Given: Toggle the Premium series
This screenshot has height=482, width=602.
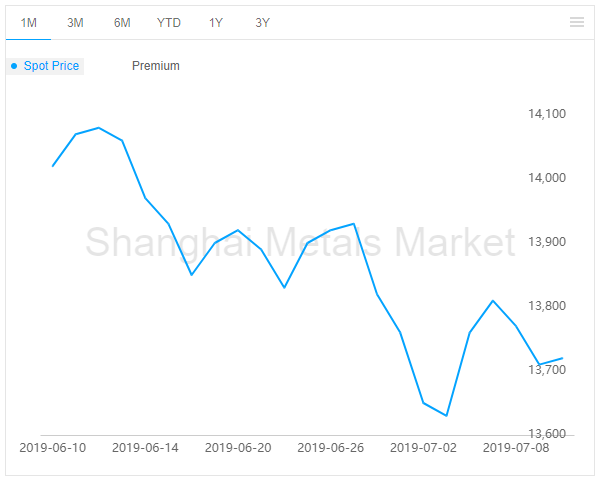Looking at the screenshot, I should [156, 66].
